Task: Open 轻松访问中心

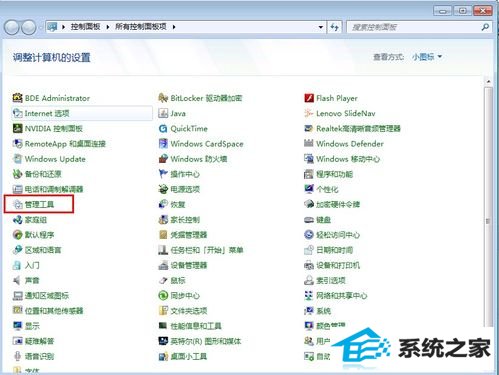Action: pos(332,235)
